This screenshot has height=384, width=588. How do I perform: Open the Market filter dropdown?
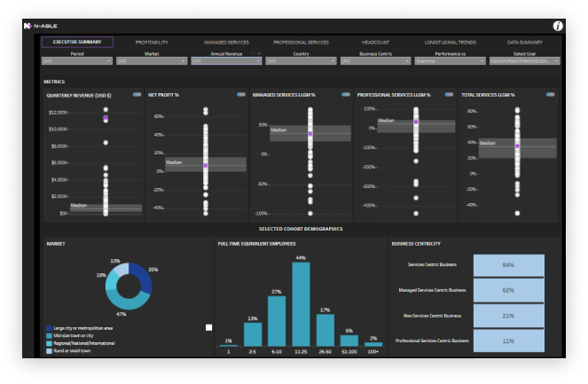[x=152, y=61]
